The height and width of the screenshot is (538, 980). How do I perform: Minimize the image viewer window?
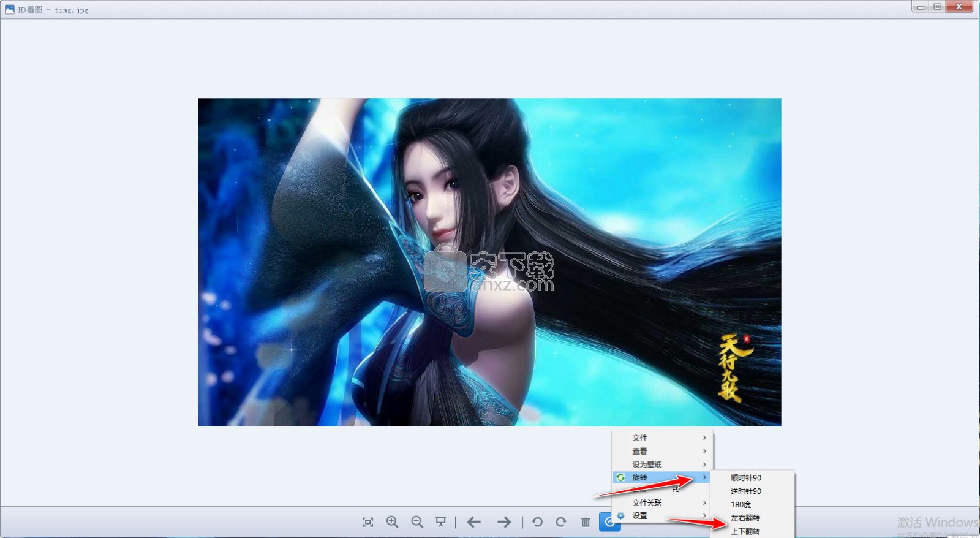920,7
